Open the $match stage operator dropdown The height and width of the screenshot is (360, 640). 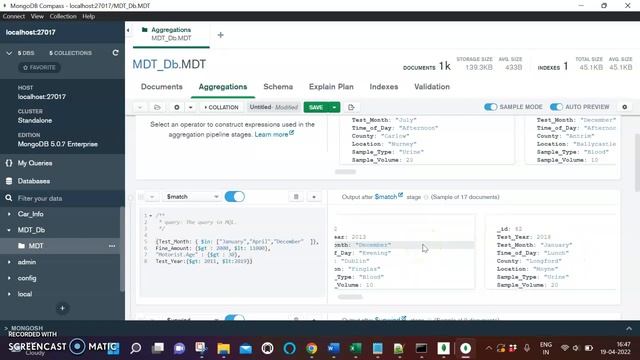click(x=192, y=197)
